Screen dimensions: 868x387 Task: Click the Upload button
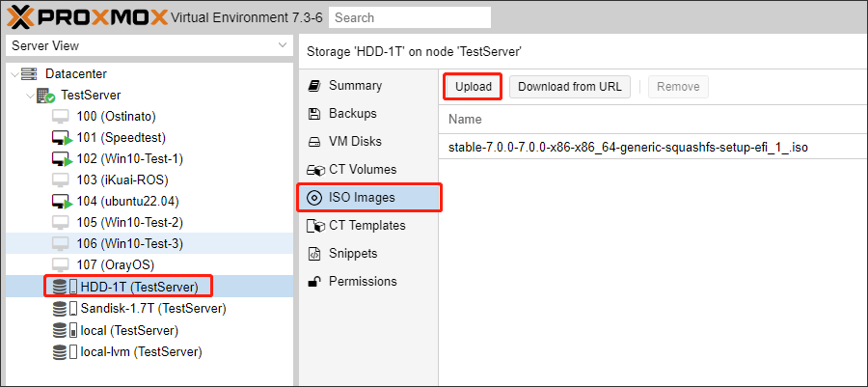point(474,87)
